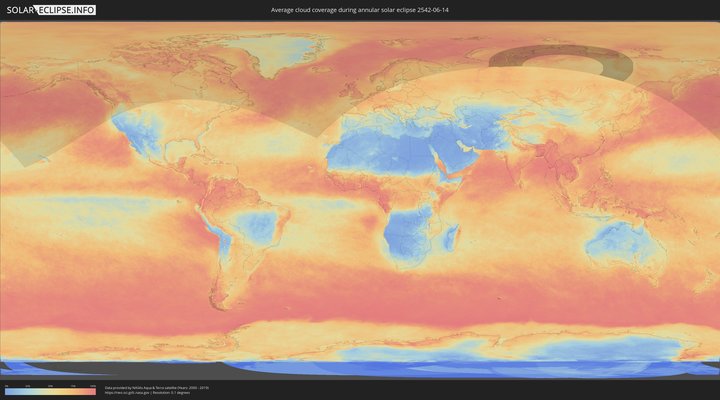
Task: Click the SOLAR-ECLIPSE.INFO logo
Action: pyautogui.click(x=50, y=10)
